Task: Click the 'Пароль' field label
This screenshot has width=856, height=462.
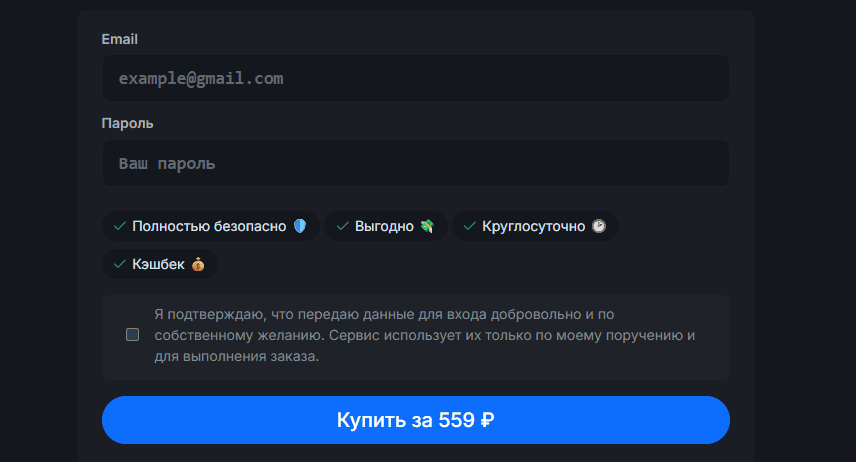Action: 127,124
